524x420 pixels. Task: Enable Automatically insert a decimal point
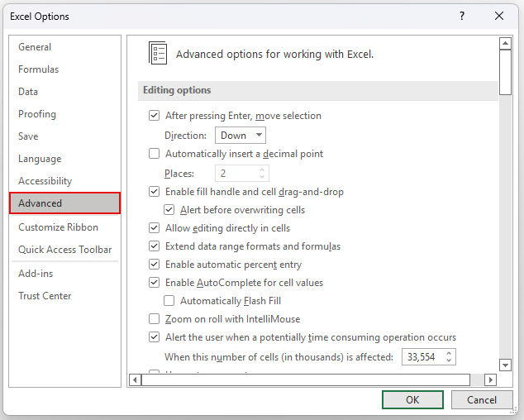tap(154, 154)
